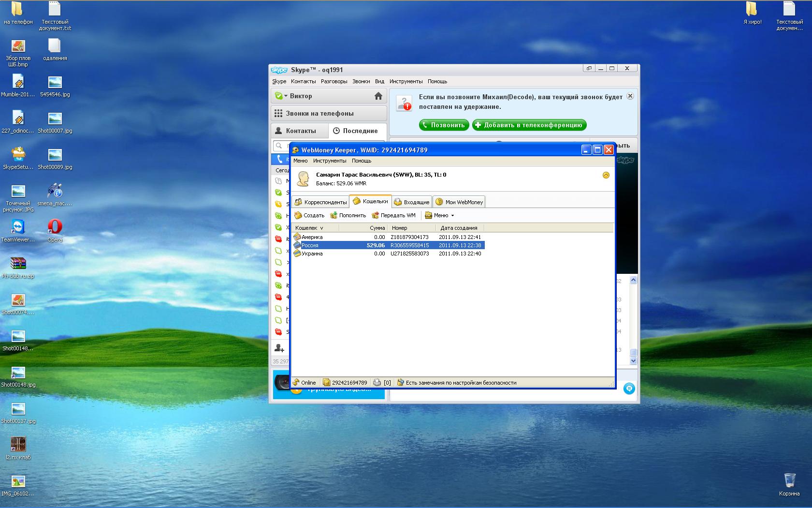Open Skype's Вид menu
The image size is (812, 508).
379,81
